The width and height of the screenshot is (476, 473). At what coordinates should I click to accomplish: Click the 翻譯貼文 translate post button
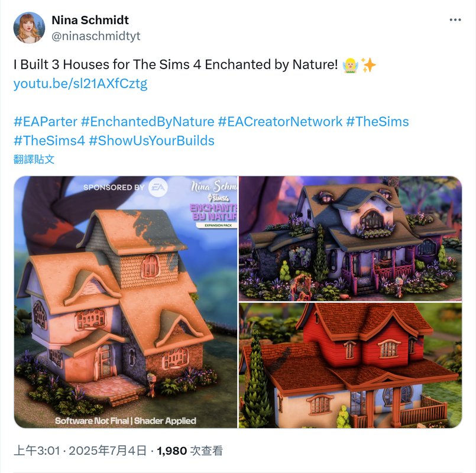[34, 160]
